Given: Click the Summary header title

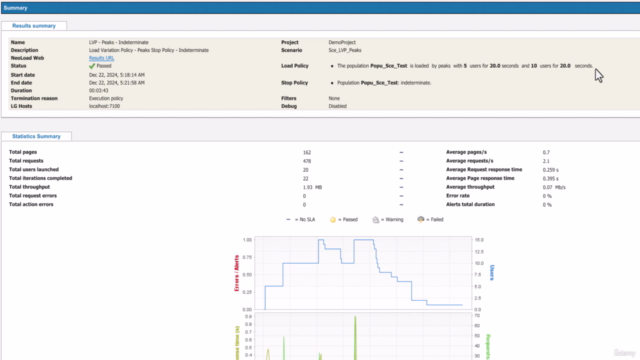Looking at the screenshot, I should (x=16, y=8).
